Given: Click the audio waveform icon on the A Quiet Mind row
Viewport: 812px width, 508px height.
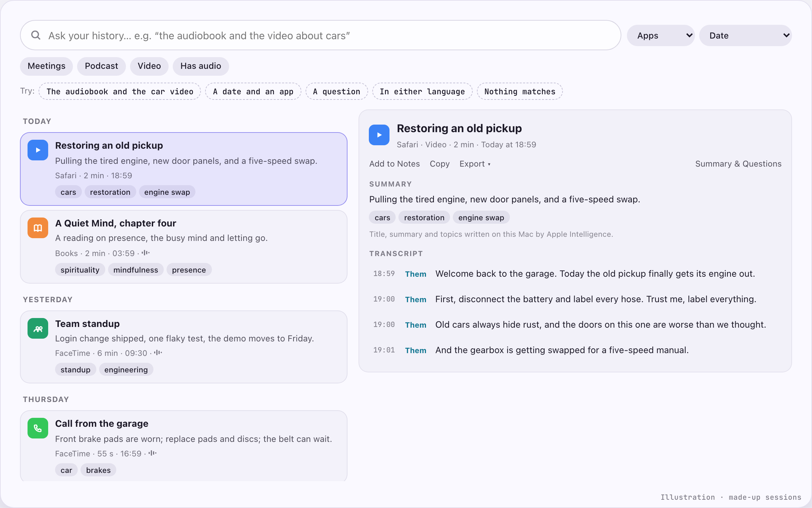Looking at the screenshot, I should (146, 253).
